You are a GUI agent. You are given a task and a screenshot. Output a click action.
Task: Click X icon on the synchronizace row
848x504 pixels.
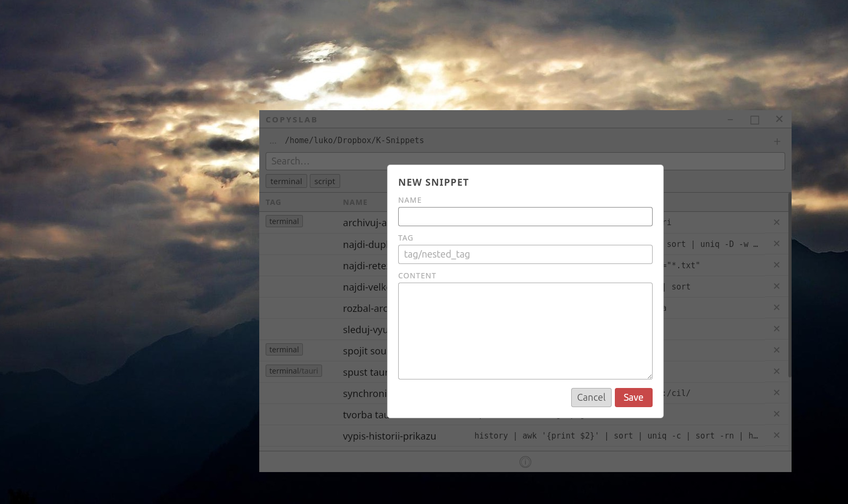pos(776,393)
